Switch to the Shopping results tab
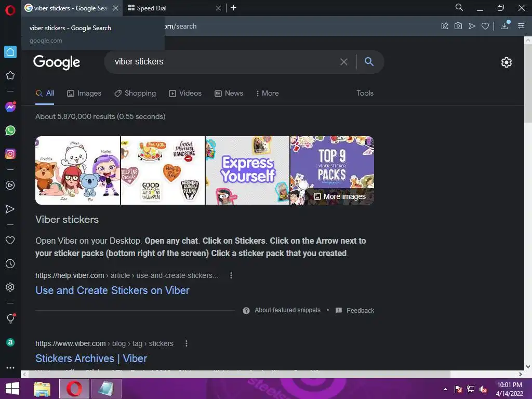The width and height of the screenshot is (532, 399). coord(135,94)
